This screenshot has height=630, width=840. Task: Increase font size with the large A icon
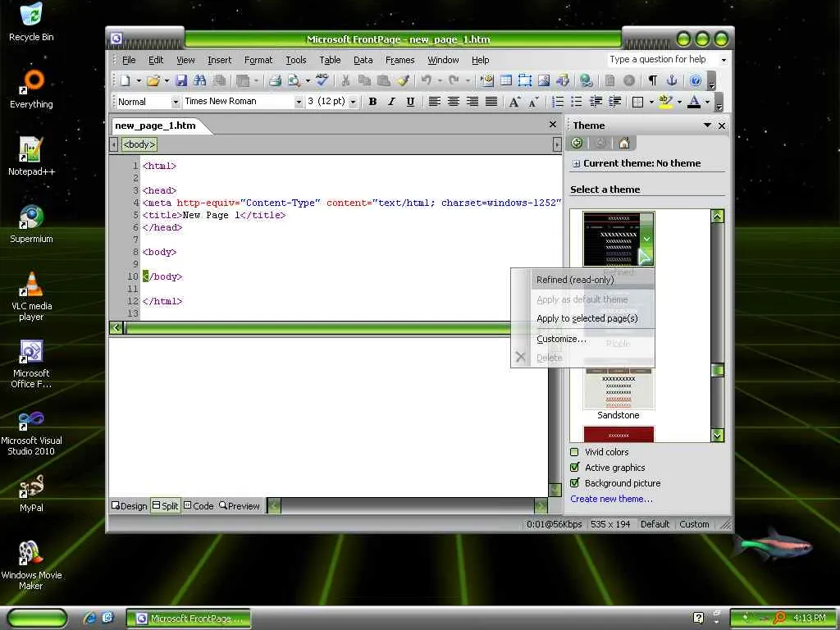pos(514,101)
